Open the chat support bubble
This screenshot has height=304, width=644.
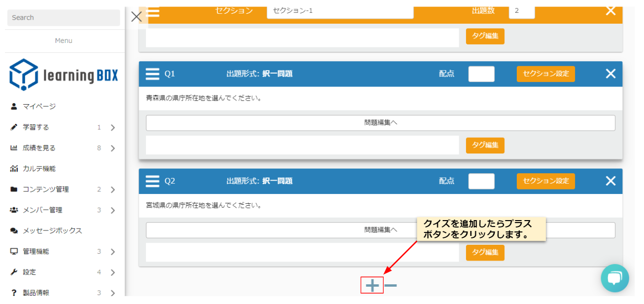tap(614, 278)
